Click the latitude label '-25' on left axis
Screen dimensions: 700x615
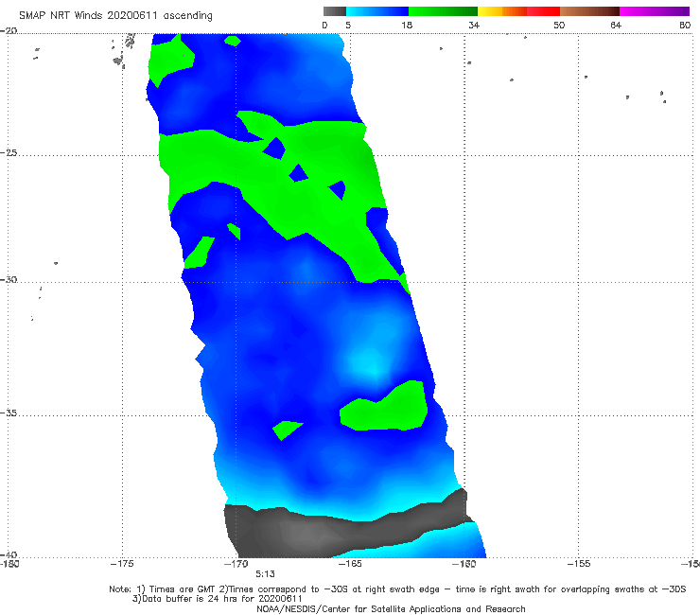(9, 153)
